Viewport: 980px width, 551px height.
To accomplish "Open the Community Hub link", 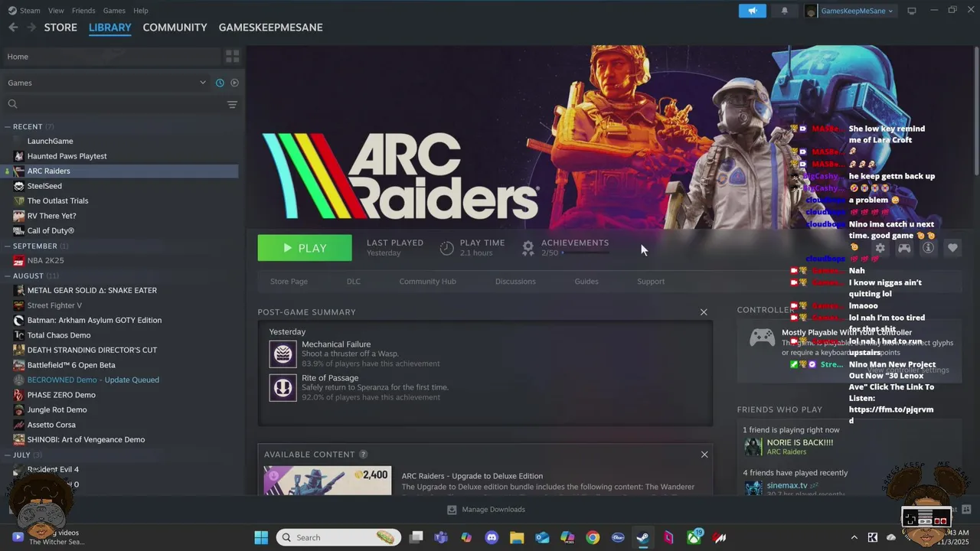I will point(427,282).
